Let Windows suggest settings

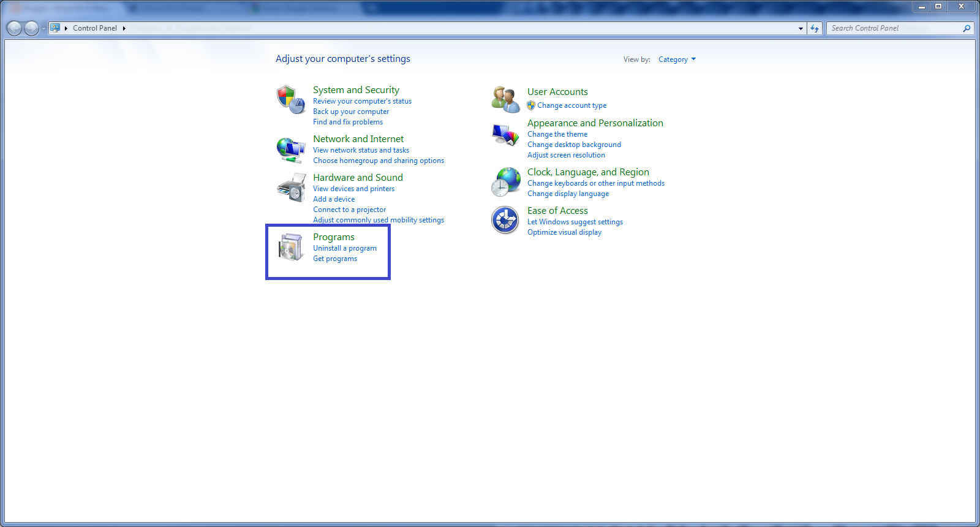point(575,222)
